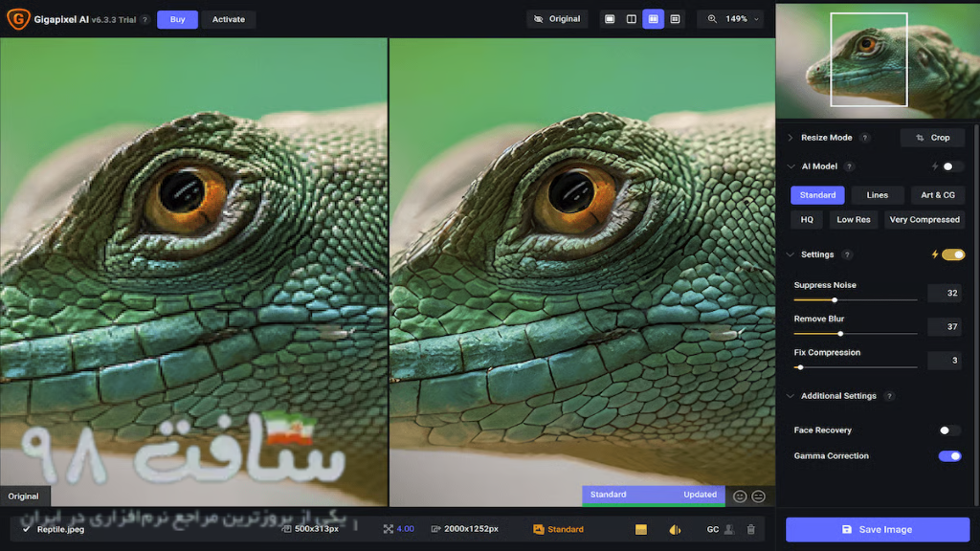Click yellow image icon in bottom bar
This screenshot has width=980, height=551.
pos(640,529)
